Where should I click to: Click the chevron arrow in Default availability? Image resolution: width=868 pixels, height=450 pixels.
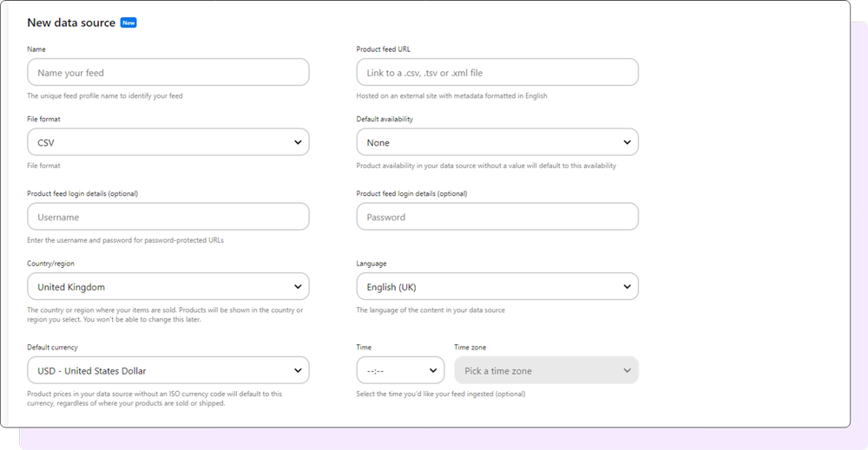click(627, 142)
